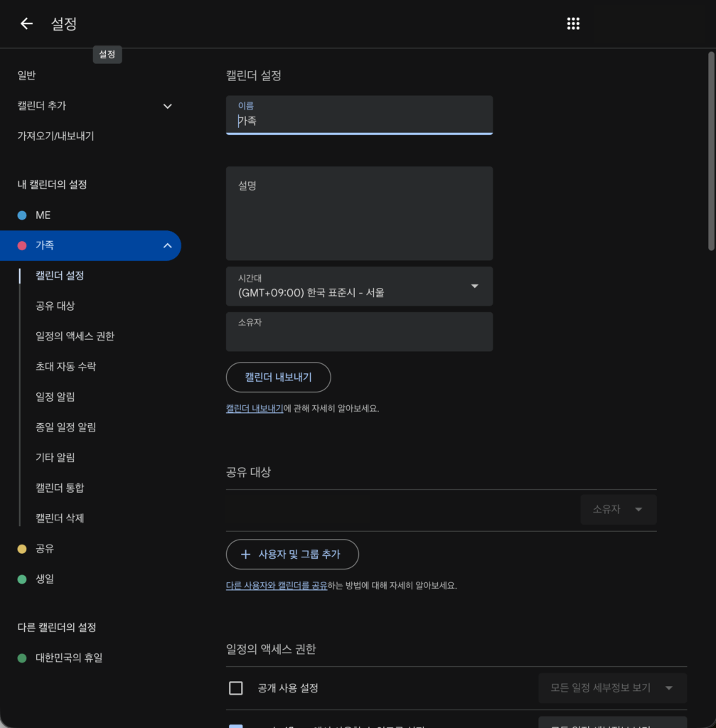Click the 이름 calendar name field
Screen dimensions: 716x728
(x=359, y=121)
